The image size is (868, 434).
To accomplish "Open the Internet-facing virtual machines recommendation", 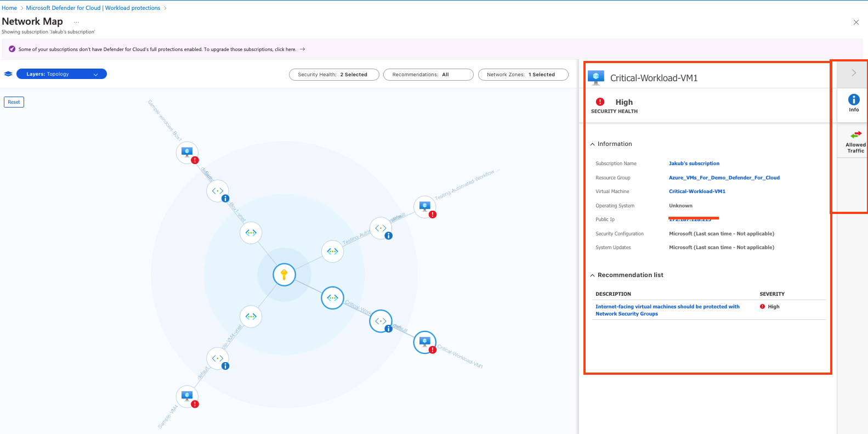I will [x=667, y=310].
